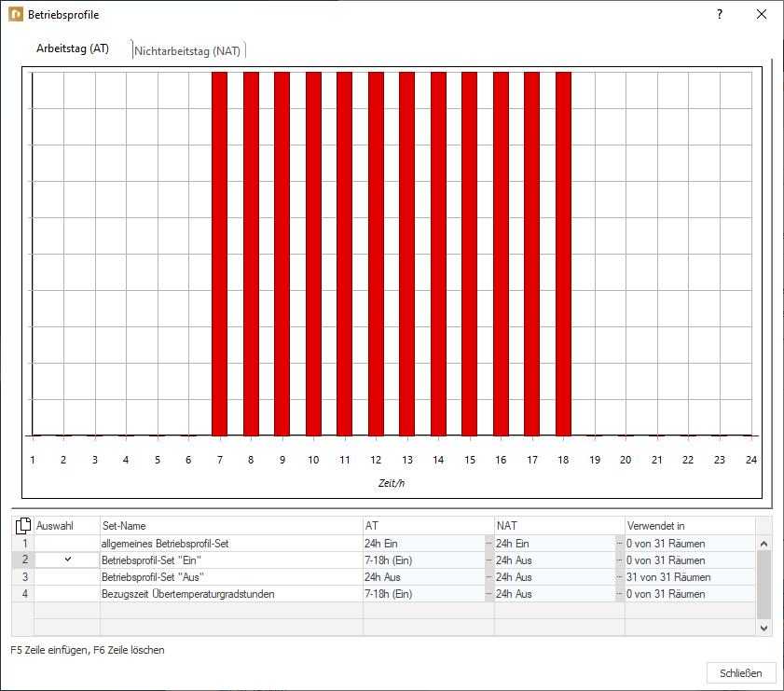Select the "Bezugszeit Übertemperaturgradstunden" name cell
784x691 pixels.
pyautogui.click(x=231, y=594)
